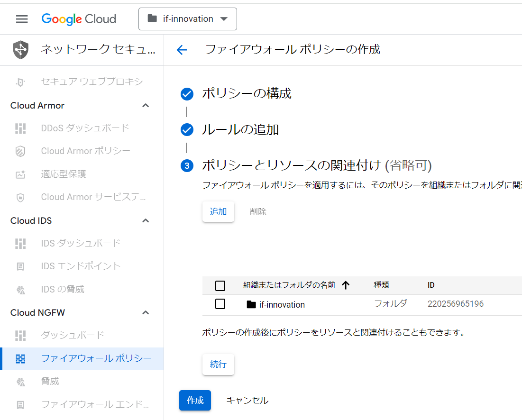The height and width of the screenshot is (420, 522).
Task: Click the 作成 button
Action: coord(195,400)
